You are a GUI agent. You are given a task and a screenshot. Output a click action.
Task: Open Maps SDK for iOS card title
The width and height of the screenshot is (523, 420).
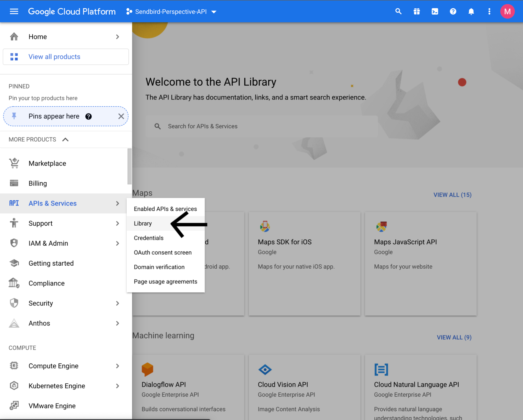tap(285, 242)
